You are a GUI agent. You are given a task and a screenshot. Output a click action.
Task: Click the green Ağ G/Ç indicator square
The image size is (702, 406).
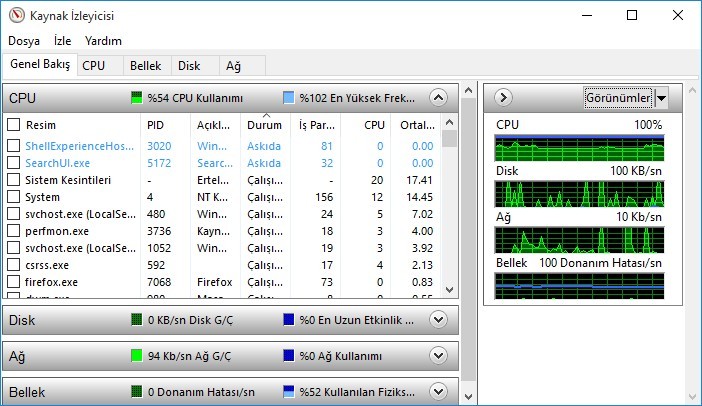tap(137, 356)
